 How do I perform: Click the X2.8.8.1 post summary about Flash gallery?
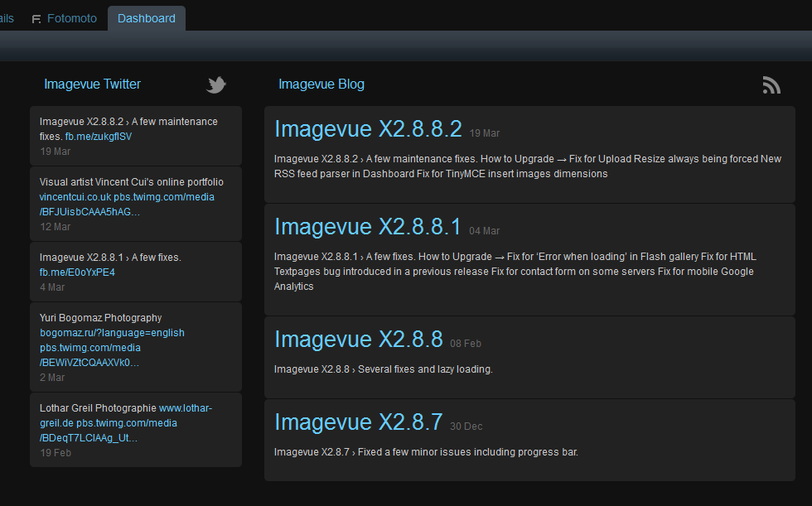point(515,272)
